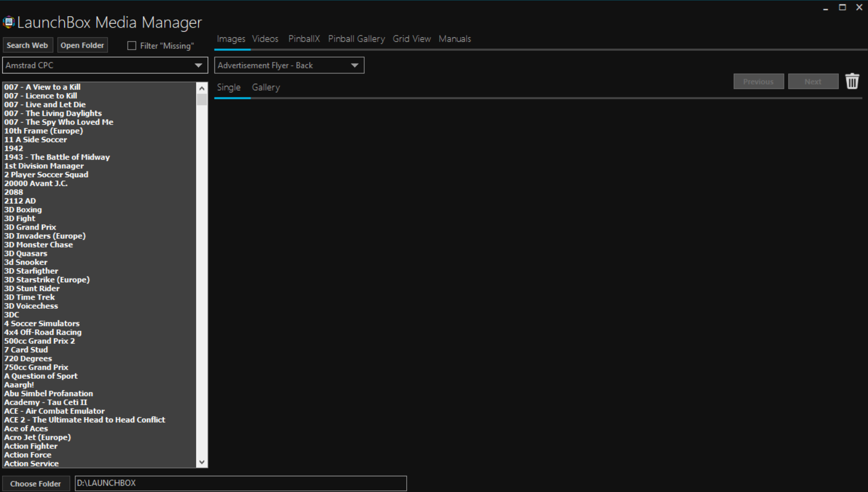This screenshot has width=868, height=492.
Task: Switch to Grid View tab
Action: (412, 39)
